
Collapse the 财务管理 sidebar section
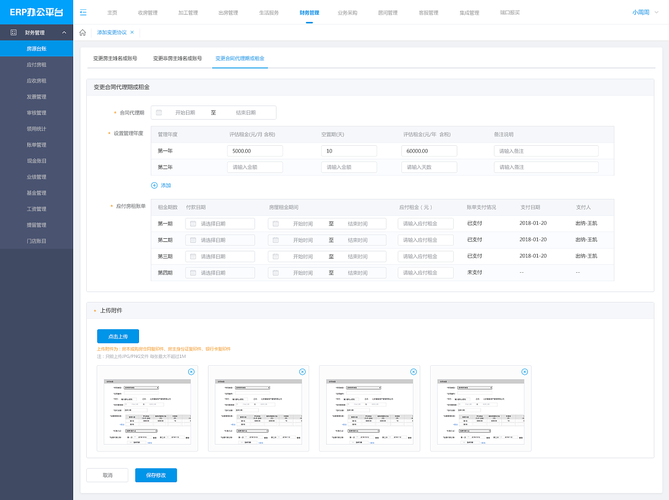pyautogui.click(x=64, y=33)
